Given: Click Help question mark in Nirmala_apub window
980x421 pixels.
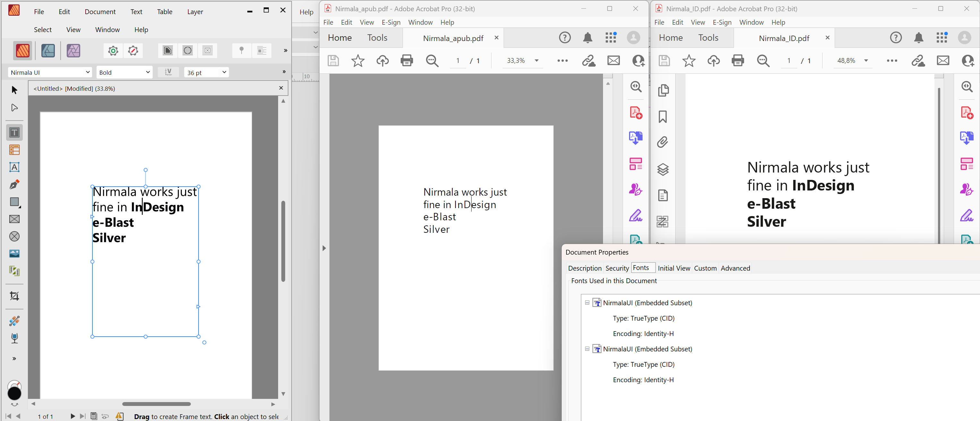Looking at the screenshot, I should click(565, 38).
